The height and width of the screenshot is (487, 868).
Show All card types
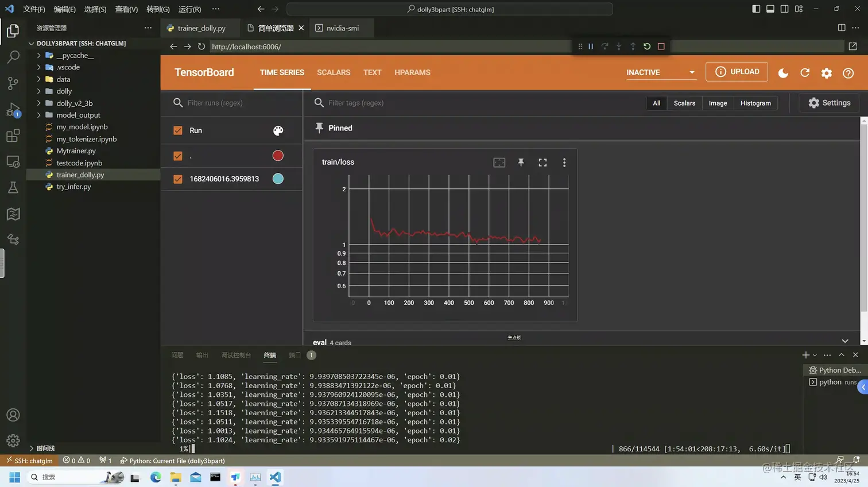click(x=657, y=103)
